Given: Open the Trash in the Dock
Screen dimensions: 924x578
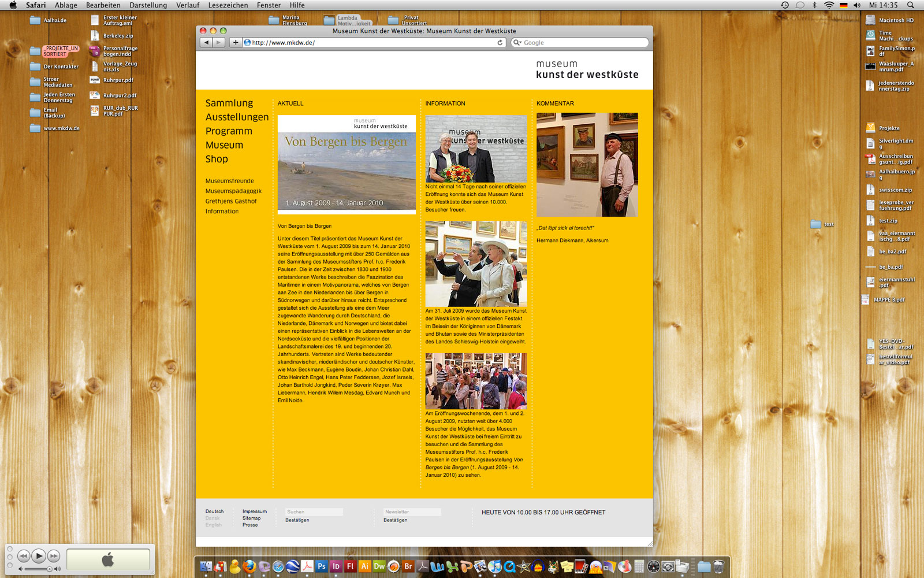Looking at the screenshot, I should [718, 566].
